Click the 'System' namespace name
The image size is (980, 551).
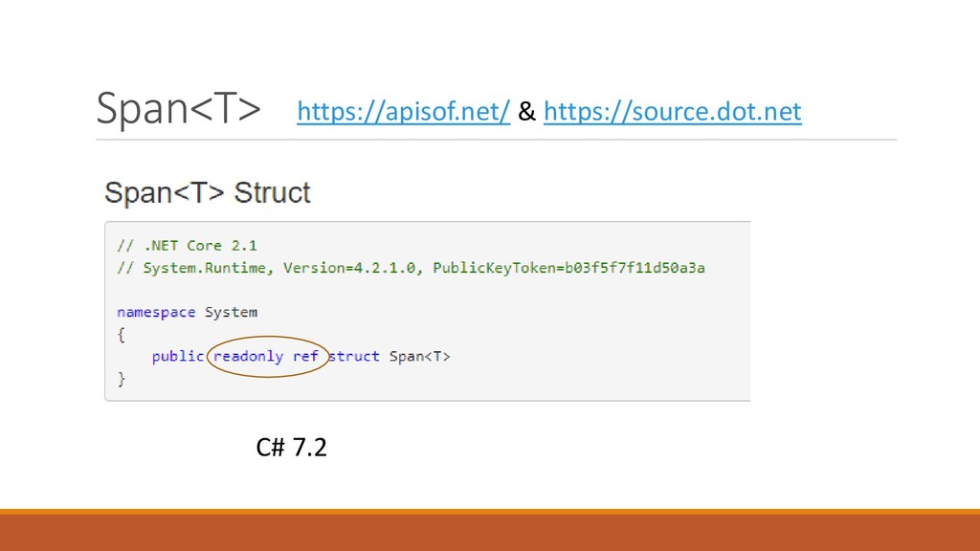click(232, 312)
